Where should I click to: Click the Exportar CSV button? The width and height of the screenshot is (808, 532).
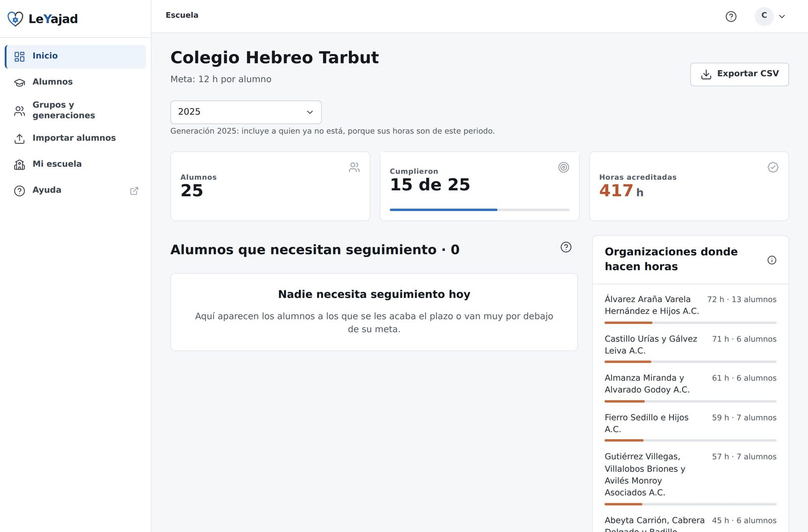tap(739, 74)
